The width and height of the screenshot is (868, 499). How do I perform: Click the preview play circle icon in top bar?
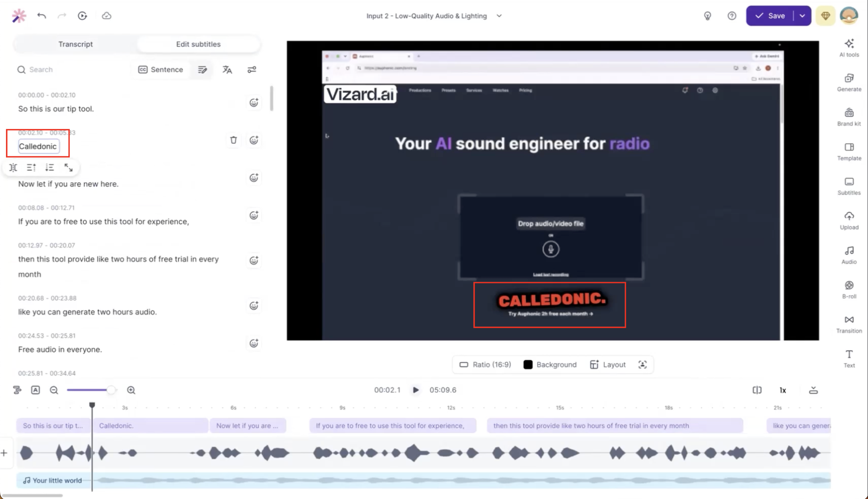[x=83, y=16]
